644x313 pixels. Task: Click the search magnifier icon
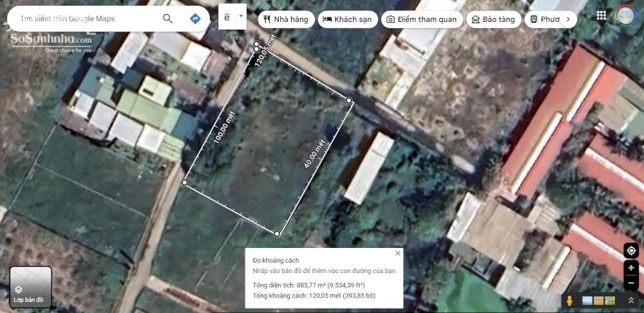tap(167, 19)
